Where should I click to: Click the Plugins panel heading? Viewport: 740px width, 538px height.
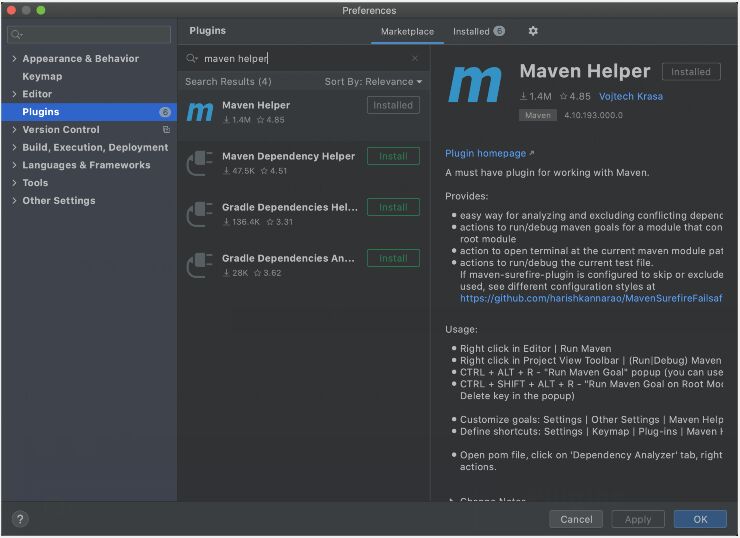pos(208,31)
